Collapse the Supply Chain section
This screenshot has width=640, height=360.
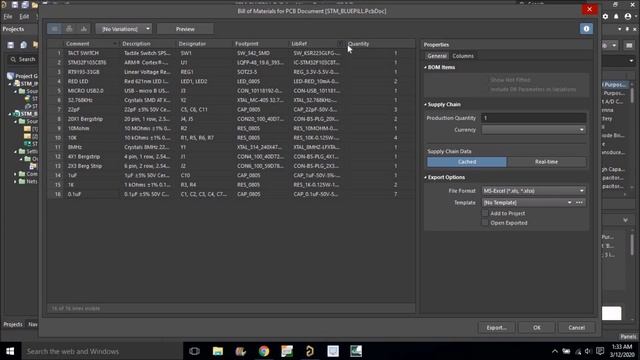[425, 104]
